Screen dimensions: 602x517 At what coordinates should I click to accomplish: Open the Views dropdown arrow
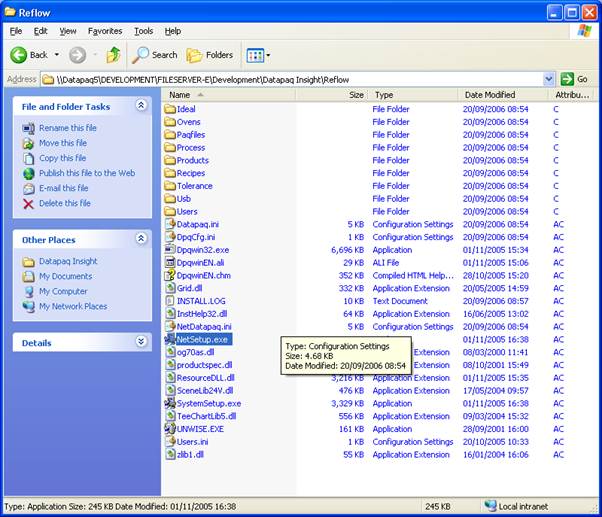(x=268, y=55)
